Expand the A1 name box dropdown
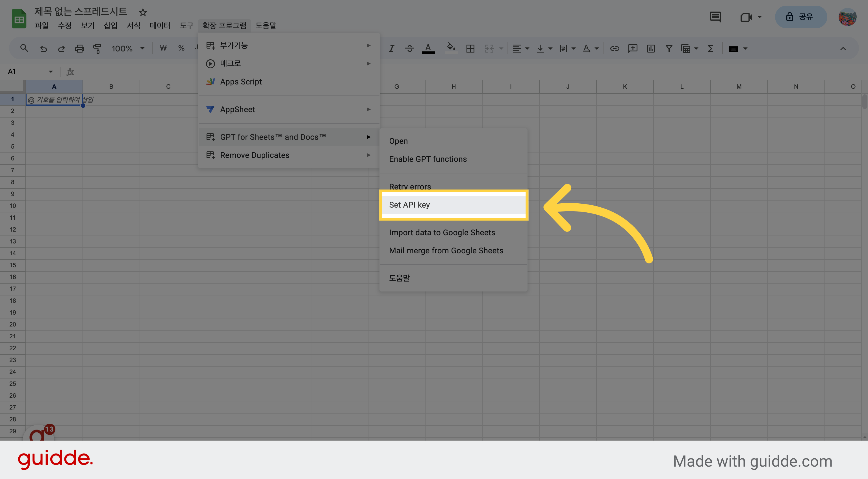The height and width of the screenshot is (479, 868). tap(51, 71)
